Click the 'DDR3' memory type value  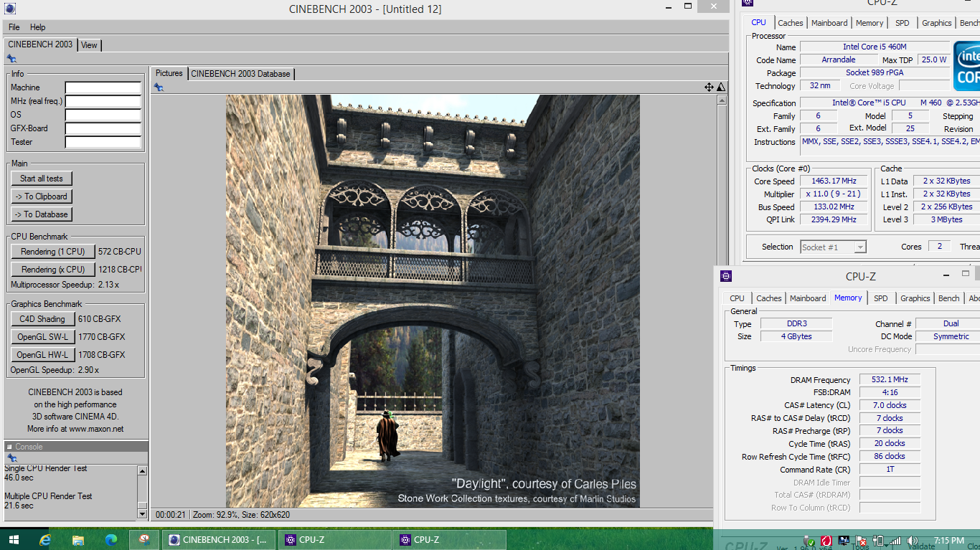point(796,324)
